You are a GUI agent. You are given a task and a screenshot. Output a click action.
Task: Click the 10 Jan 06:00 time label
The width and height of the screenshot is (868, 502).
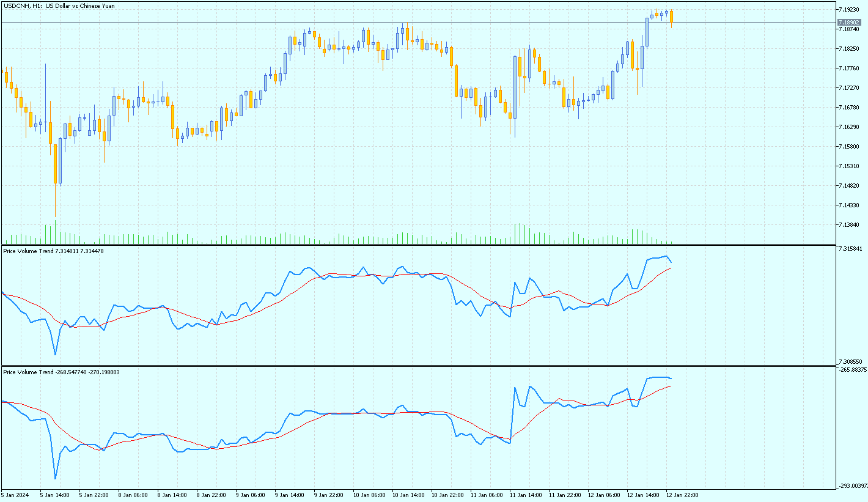coord(369,495)
